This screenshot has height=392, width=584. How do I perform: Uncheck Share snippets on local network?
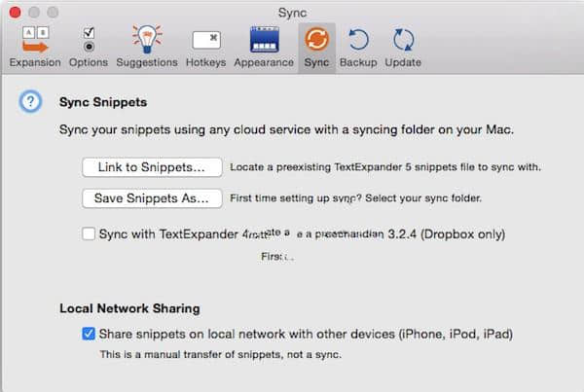[90, 334]
